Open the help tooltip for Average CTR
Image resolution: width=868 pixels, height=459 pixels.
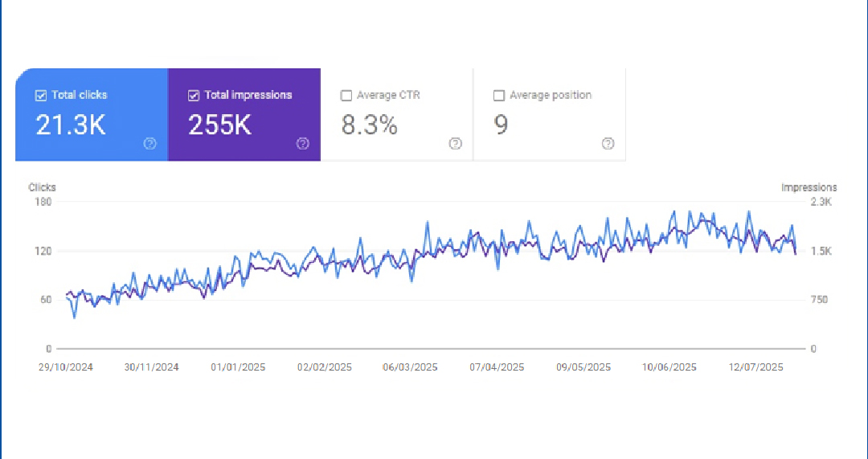click(x=455, y=144)
